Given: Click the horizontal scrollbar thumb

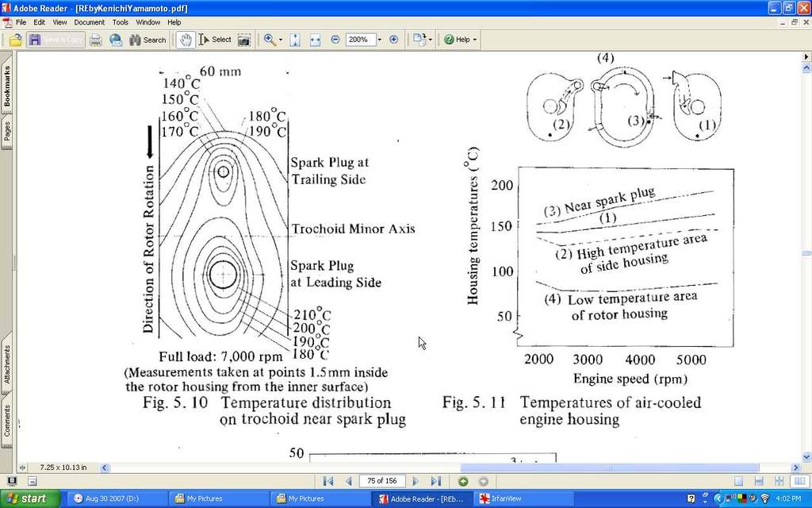Looking at the screenshot, I should pos(610,468).
